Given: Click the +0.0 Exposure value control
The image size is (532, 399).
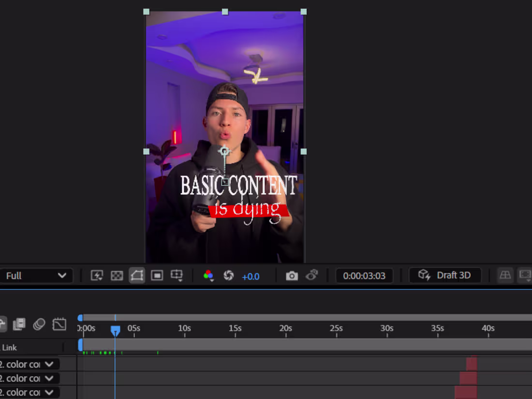Looking at the screenshot, I should [251, 276].
